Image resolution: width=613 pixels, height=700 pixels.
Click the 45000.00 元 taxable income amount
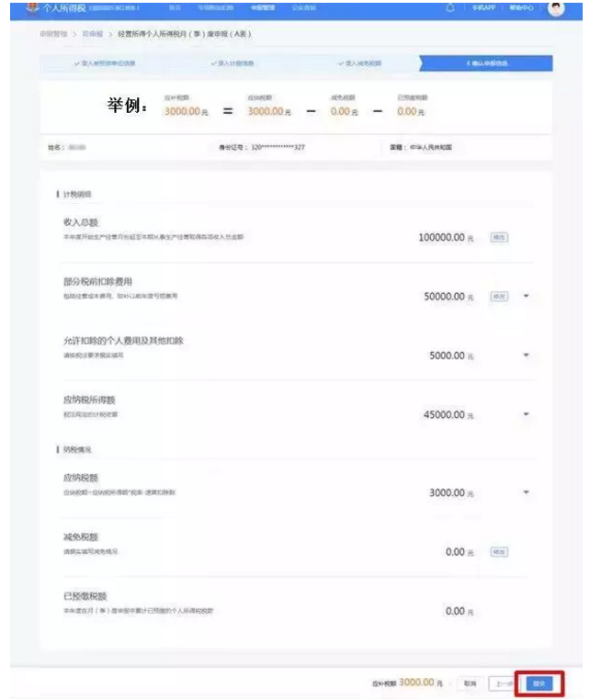coord(448,414)
